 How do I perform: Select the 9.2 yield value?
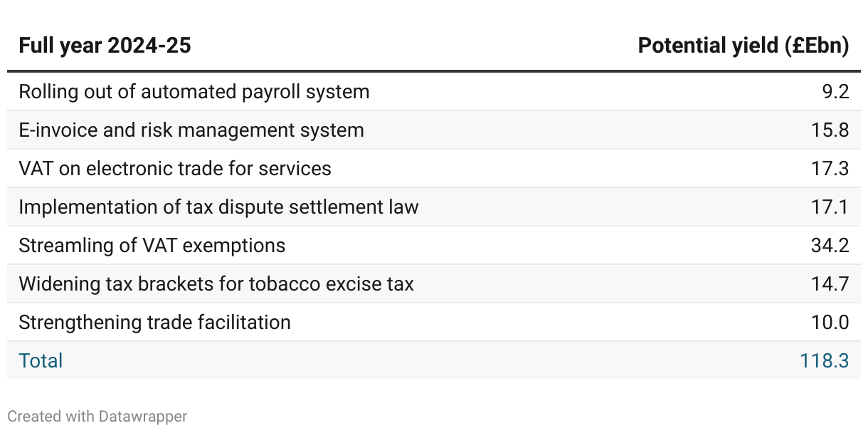[x=835, y=92]
